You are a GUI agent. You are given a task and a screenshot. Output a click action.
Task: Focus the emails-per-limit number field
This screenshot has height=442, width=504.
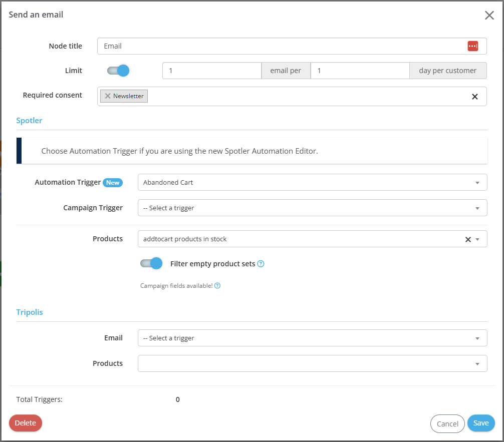pos(211,71)
